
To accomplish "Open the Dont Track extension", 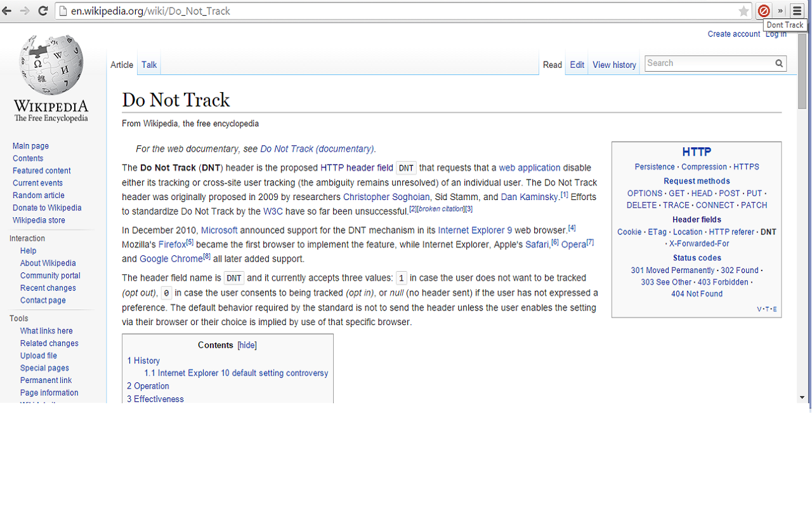I will [764, 10].
